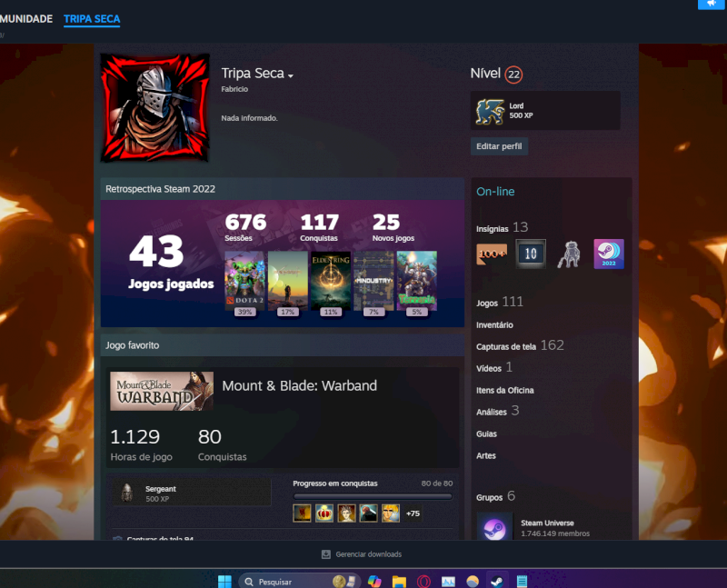727x588 pixels.
Task: Click the announcements megaphone icon
Action: tap(712, 4)
